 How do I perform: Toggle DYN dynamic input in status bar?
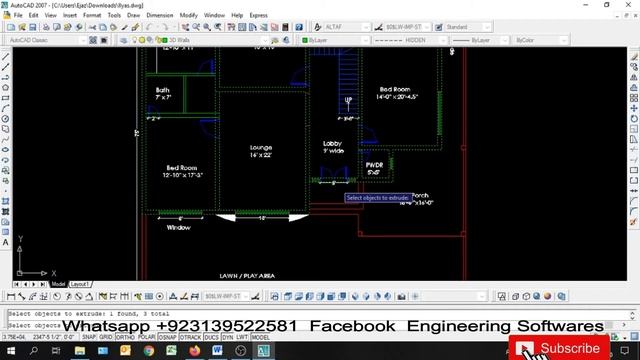pyautogui.click(x=227, y=337)
